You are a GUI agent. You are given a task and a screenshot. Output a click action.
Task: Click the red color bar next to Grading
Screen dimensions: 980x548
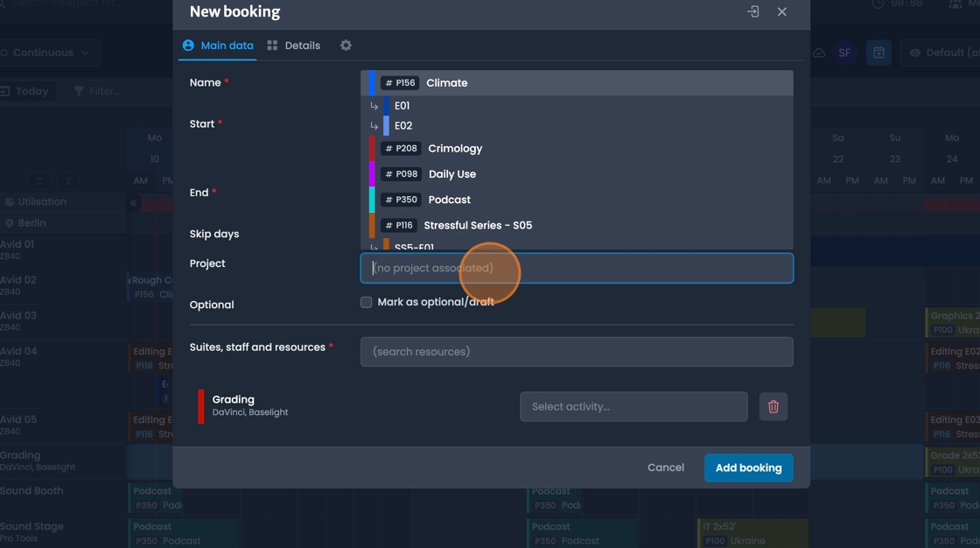pos(201,406)
